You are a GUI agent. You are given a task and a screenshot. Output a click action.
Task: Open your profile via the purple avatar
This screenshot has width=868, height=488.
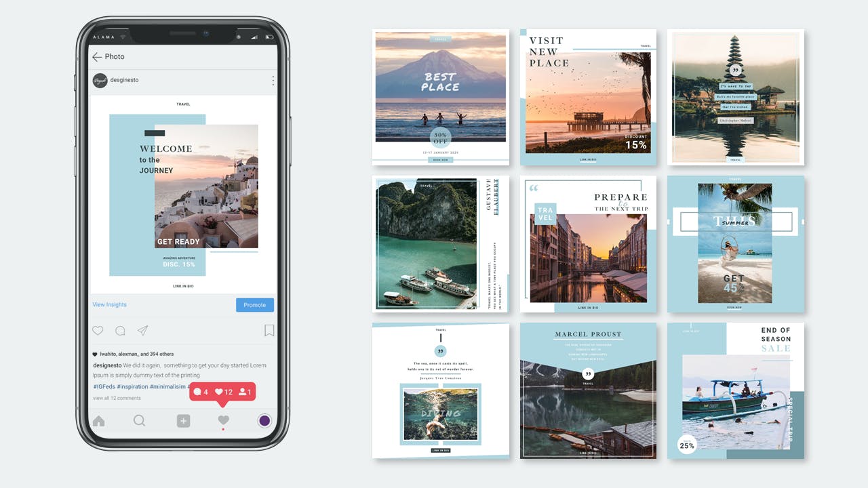264,420
